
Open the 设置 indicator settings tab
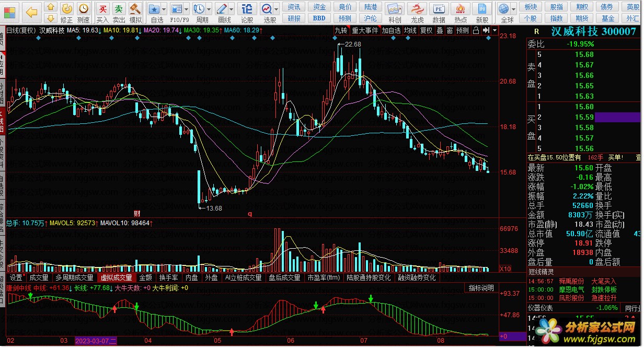[x=16, y=278]
